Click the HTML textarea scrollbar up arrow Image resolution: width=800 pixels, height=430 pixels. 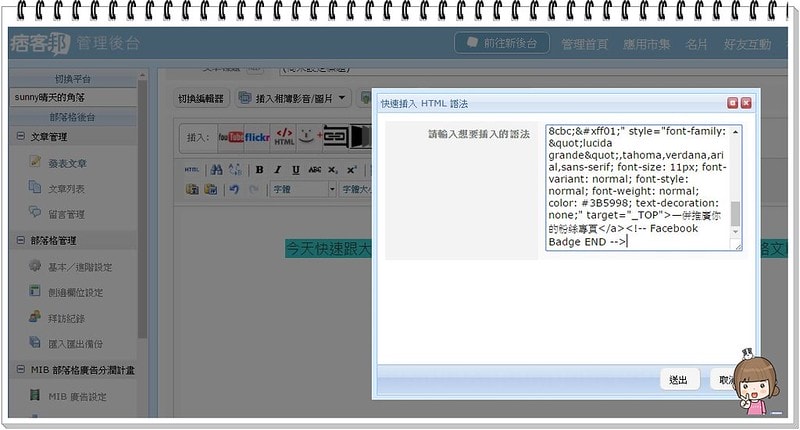click(x=735, y=131)
